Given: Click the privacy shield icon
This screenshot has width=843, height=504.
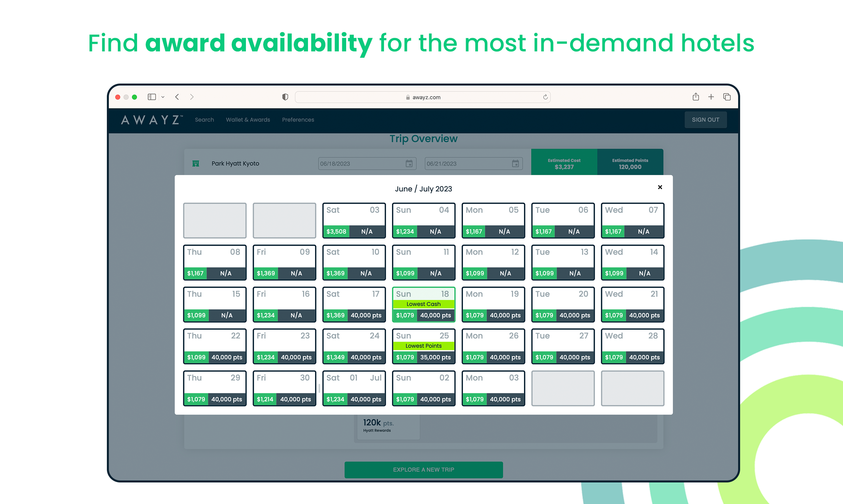Looking at the screenshot, I should [x=285, y=97].
